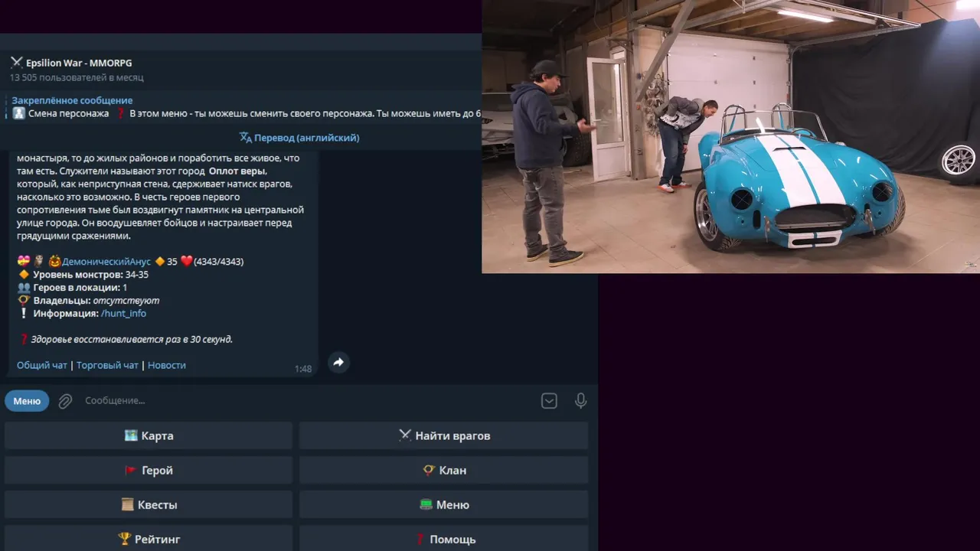Forward the message with share arrow
This screenshot has height=551, width=980.
coord(338,362)
